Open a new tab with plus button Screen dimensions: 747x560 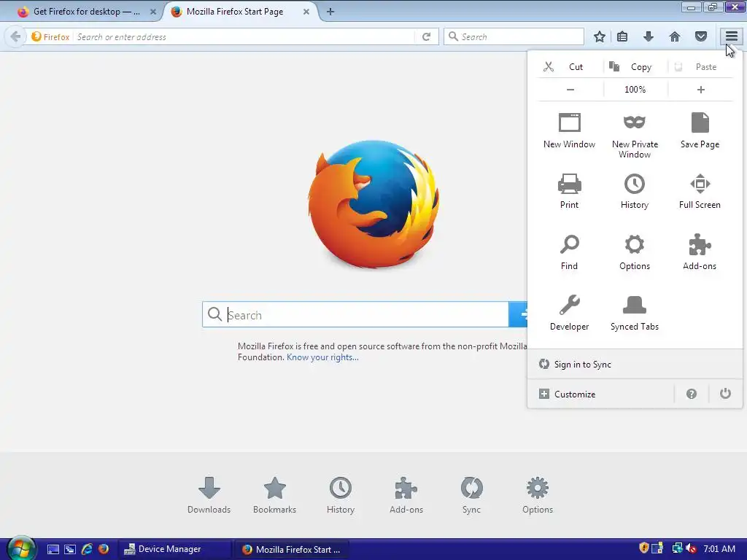[330, 12]
